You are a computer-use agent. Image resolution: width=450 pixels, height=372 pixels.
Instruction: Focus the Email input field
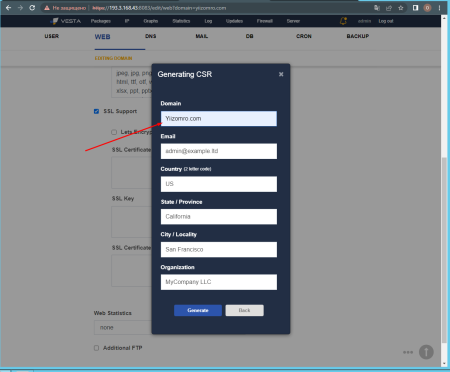(219, 151)
